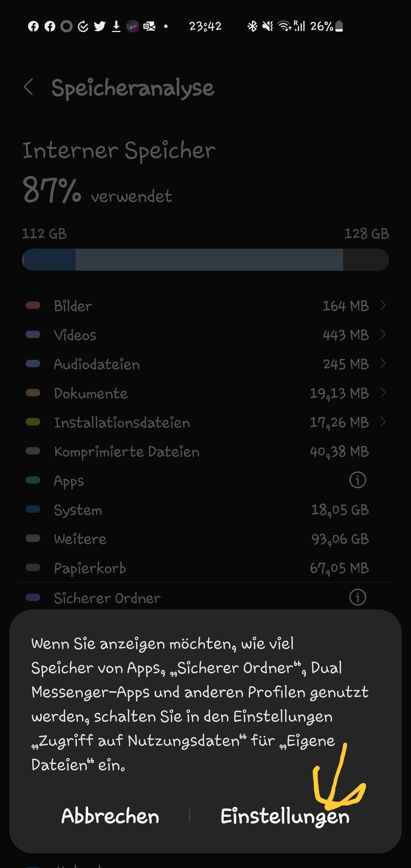This screenshot has width=411, height=868.
Task: Expand Videos category via its chevron
Action: [x=383, y=335]
